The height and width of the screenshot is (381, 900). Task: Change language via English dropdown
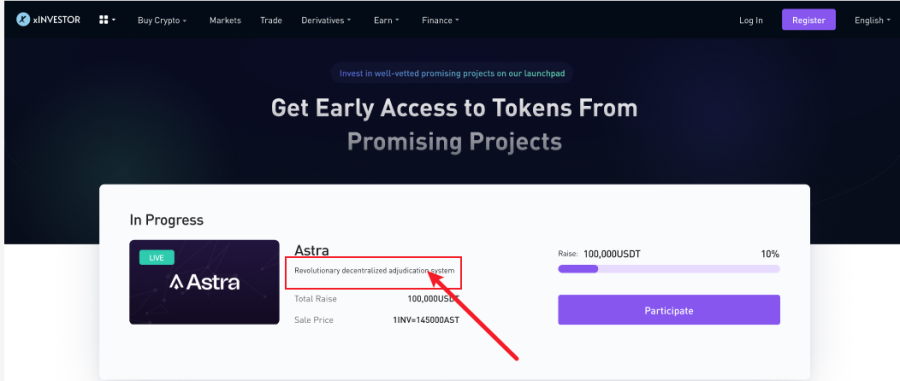(872, 20)
